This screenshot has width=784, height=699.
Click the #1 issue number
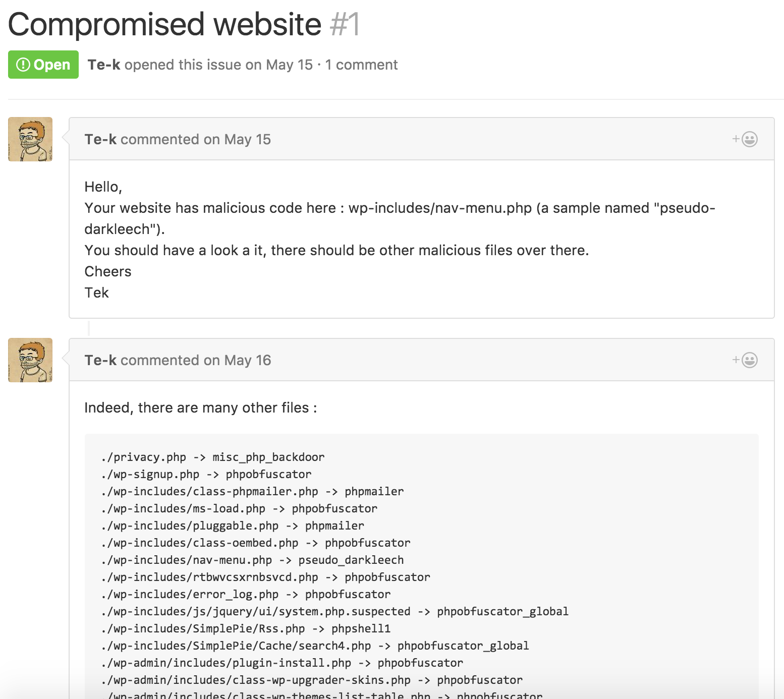pyautogui.click(x=345, y=24)
